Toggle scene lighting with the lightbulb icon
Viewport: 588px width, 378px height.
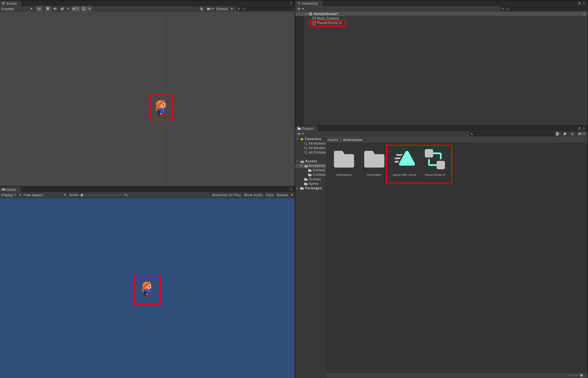(x=48, y=9)
